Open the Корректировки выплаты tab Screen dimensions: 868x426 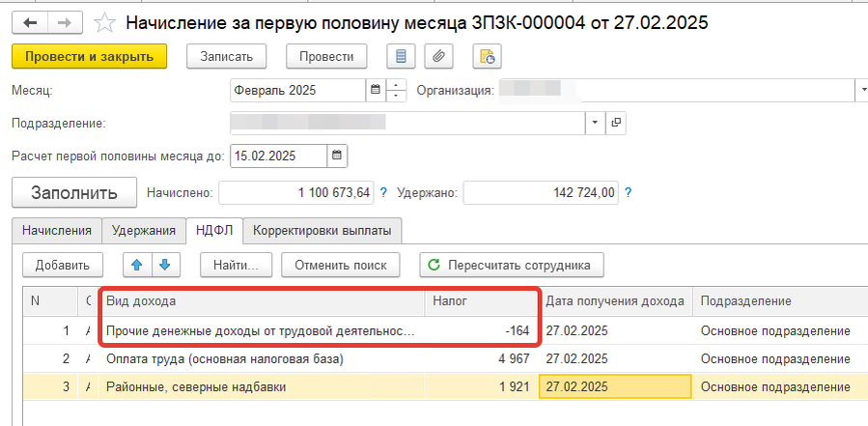point(322,231)
